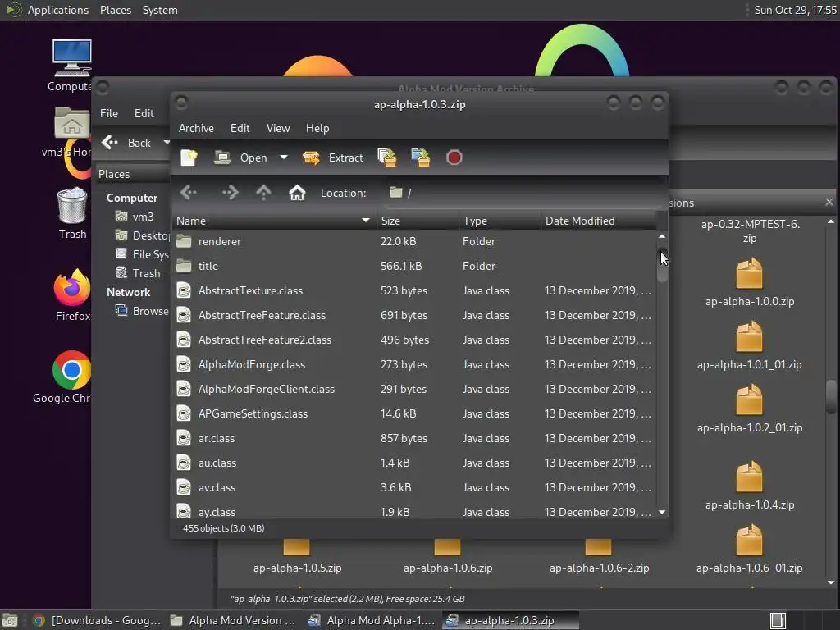Viewport: 840px width, 630px height.
Task: Select the ap-alpha-1.0.6-2.zip file label
Action: (x=599, y=568)
